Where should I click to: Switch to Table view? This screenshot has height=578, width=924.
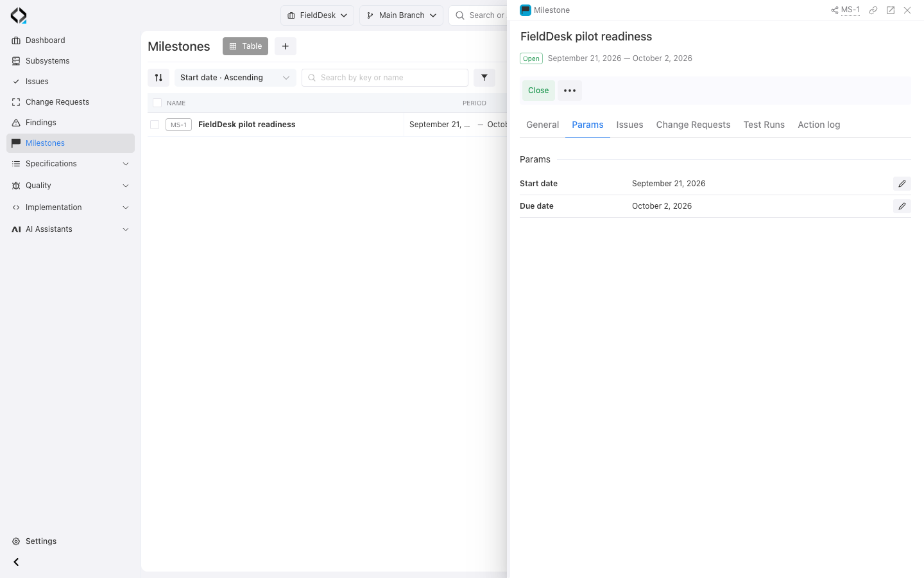pos(245,46)
